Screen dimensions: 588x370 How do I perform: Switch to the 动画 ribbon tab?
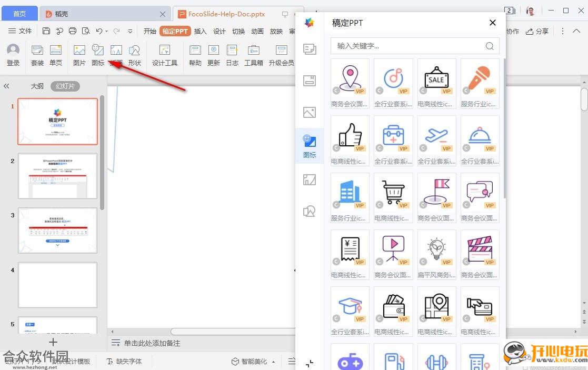(257, 31)
